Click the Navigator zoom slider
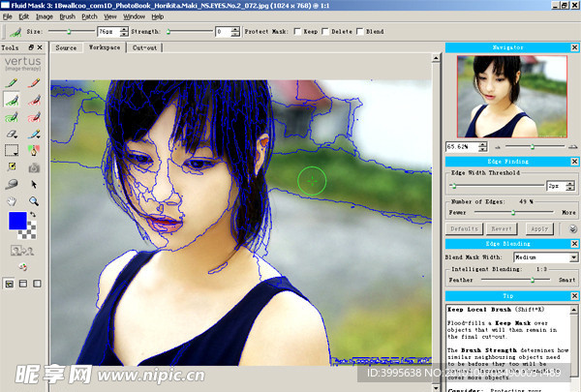 tap(535, 147)
